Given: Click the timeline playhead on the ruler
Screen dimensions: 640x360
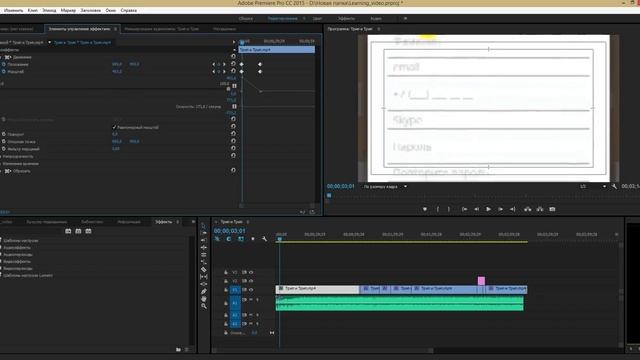Looking at the screenshot, I should point(280,239).
